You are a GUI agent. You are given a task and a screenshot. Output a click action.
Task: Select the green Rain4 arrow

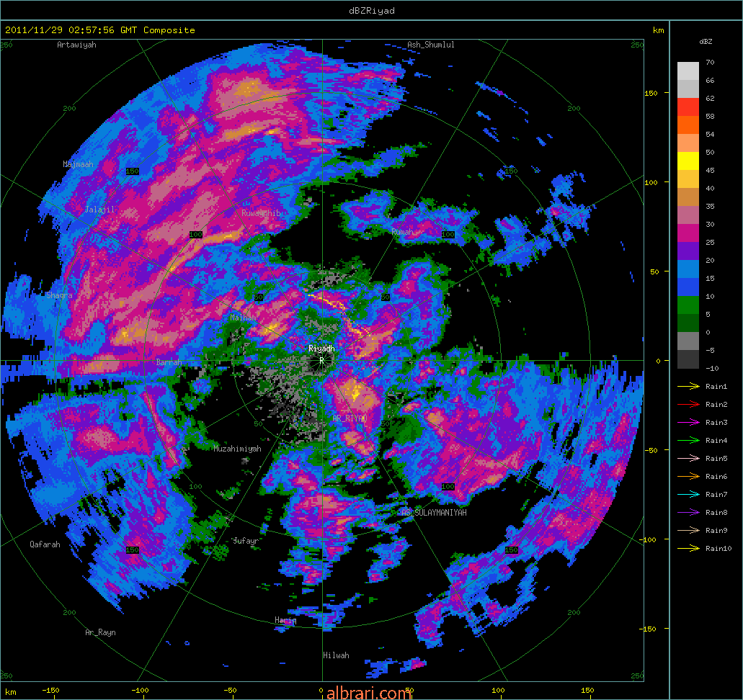pos(688,441)
